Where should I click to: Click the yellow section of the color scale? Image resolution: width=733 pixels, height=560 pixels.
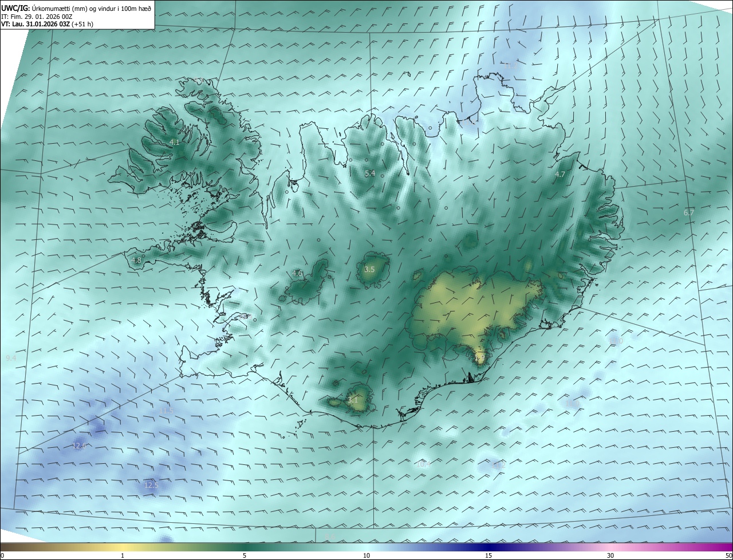[x=123, y=547]
